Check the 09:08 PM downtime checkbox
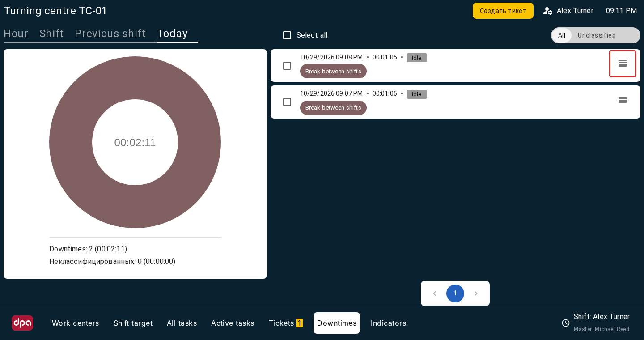 point(287,66)
